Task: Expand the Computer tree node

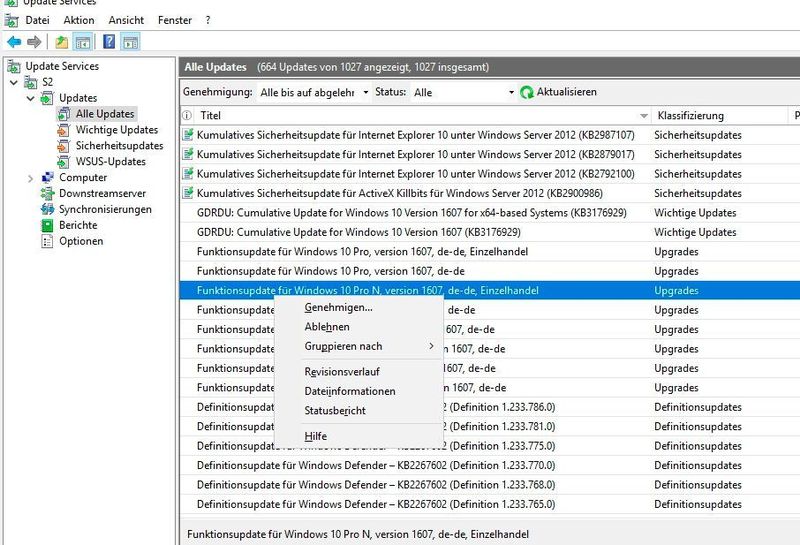Action: click(x=31, y=178)
